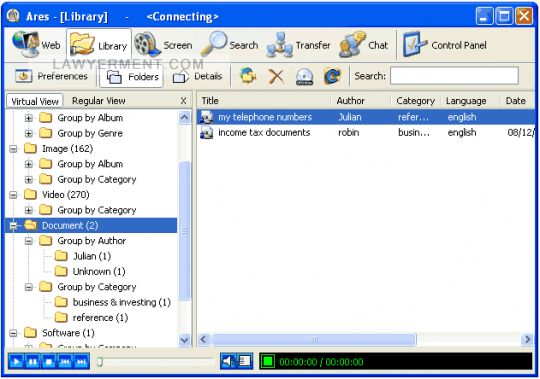Switch to the Virtual View tab
Image resolution: width=540 pixels, height=379 pixels.
[34, 101]
